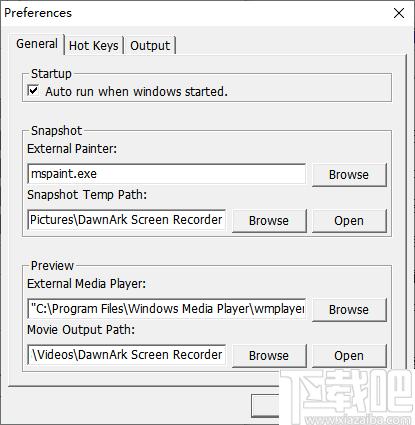Close the Preferences dialog

pos(399,13)
